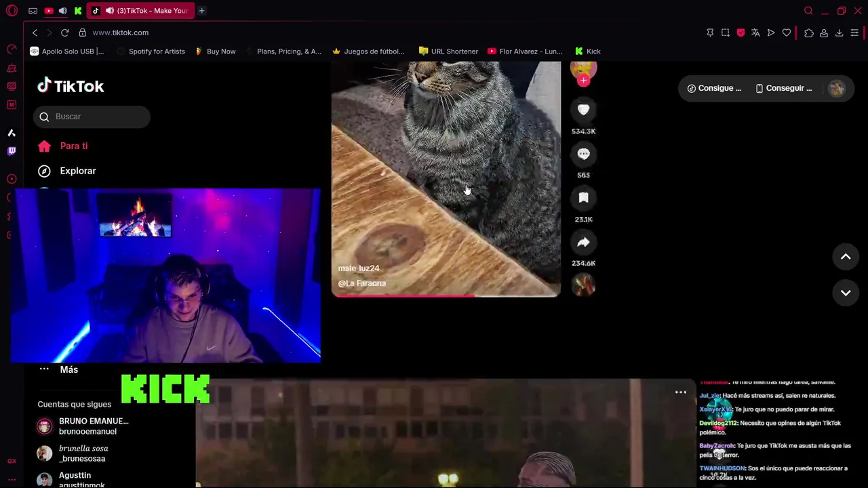Open the GX Corner gamepad tab icon

coord(33,11)
